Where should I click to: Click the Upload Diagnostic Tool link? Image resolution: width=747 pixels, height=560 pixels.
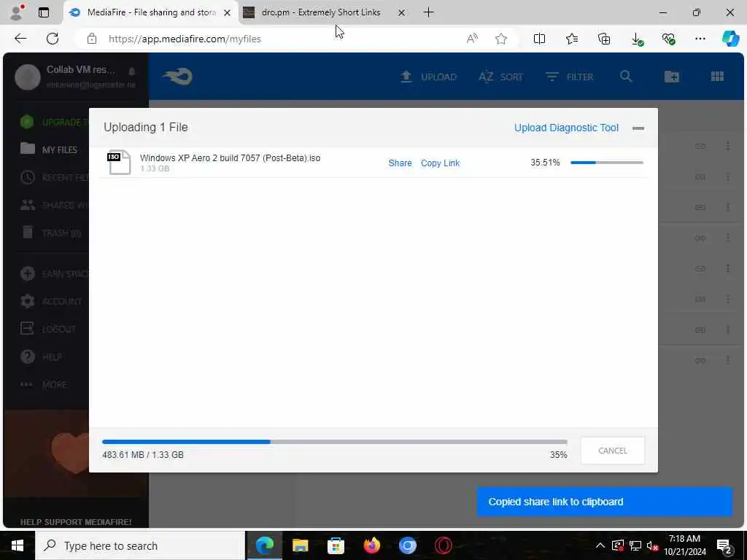[566, 128]
